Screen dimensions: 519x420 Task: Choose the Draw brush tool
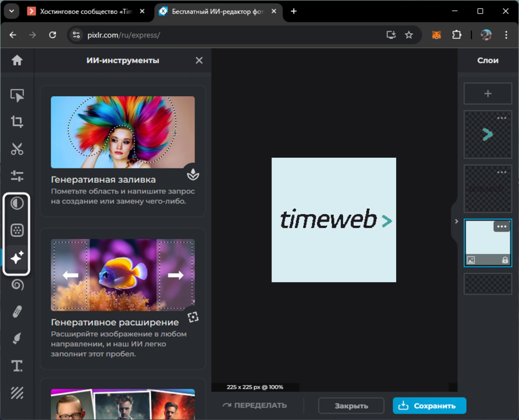point(17,338)
